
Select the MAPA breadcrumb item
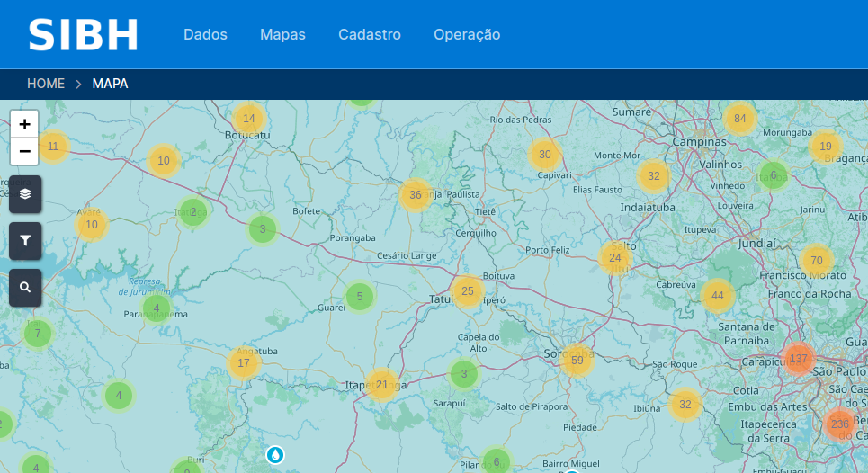coord(110,84)
